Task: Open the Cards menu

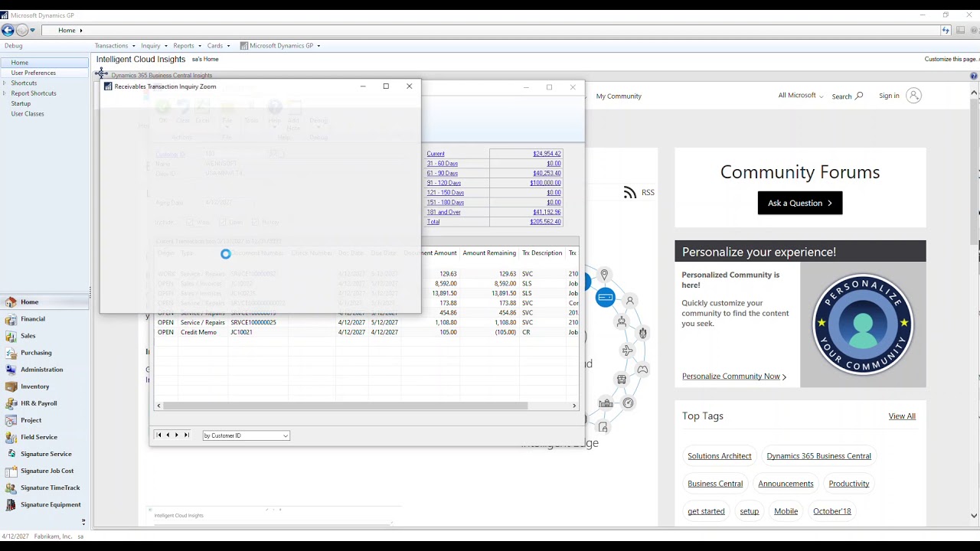Action: click(218, 46)
